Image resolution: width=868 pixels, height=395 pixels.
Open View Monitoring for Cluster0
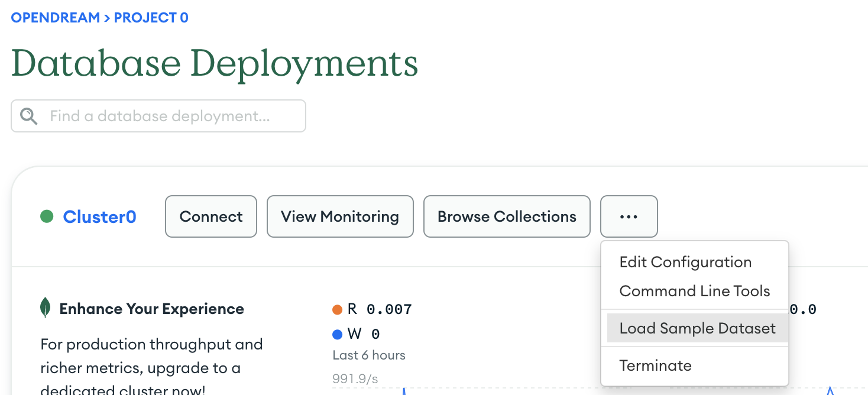(x=340, y=216)
